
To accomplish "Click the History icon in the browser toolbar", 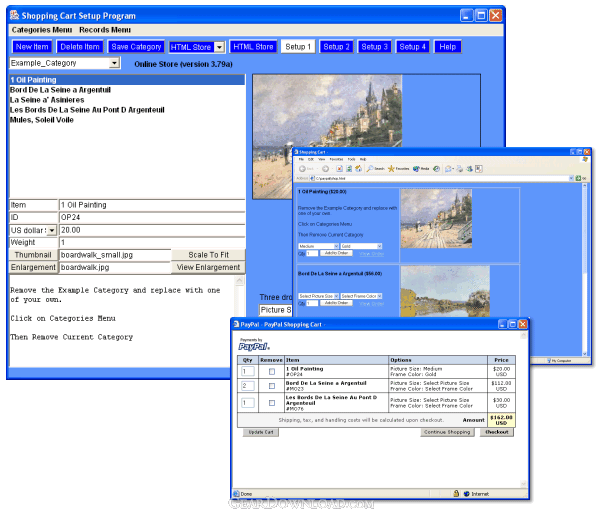I will pos(436,169).
